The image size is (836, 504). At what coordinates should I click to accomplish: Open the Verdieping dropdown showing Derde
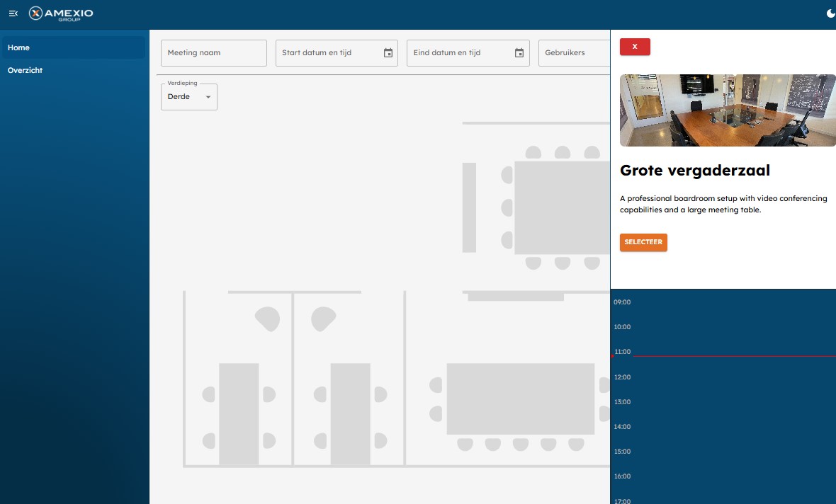[189, 97]
